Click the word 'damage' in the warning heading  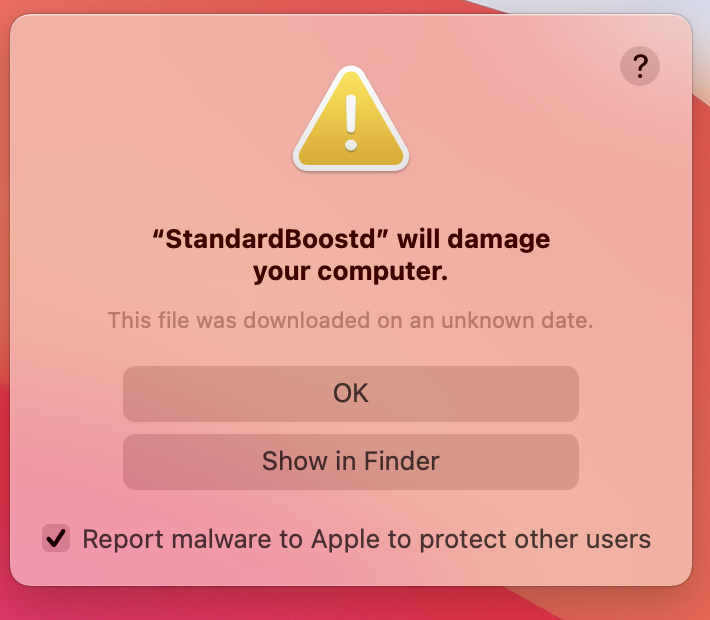[x=501, y=239]
